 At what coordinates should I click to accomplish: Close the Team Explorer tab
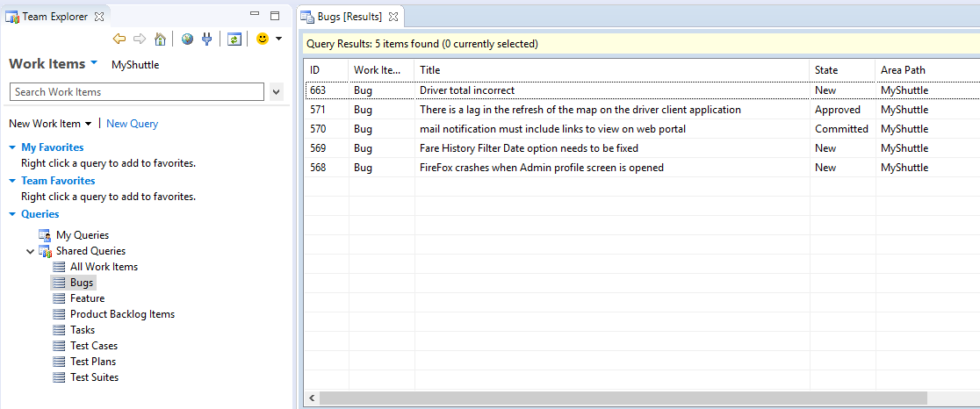pyautogui.click(x=98, y=17)
